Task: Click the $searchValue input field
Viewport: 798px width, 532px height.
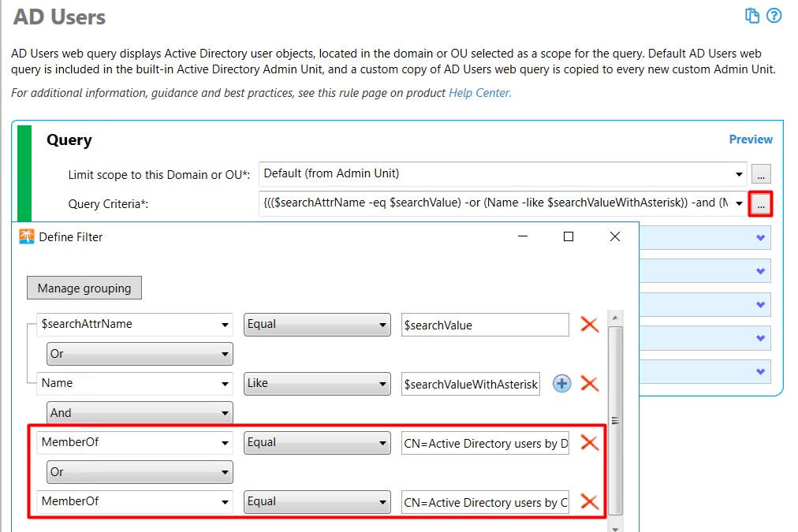Action: [485, 325]
